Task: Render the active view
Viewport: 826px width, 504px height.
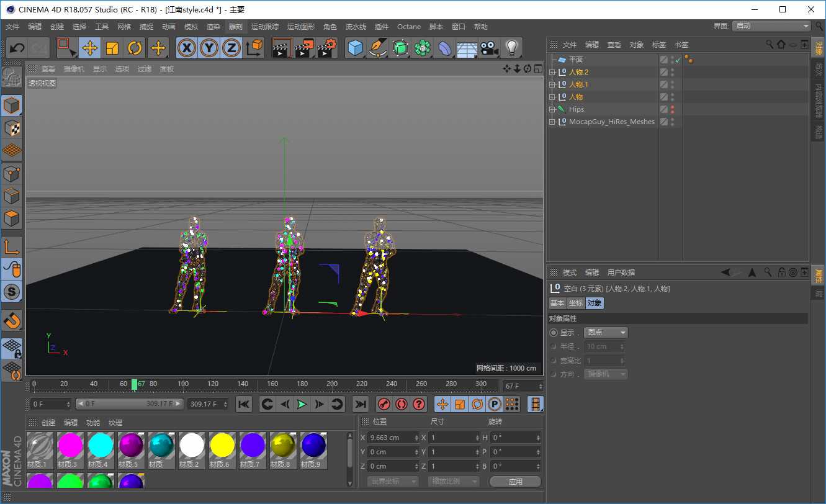Action: click(282, 48)
